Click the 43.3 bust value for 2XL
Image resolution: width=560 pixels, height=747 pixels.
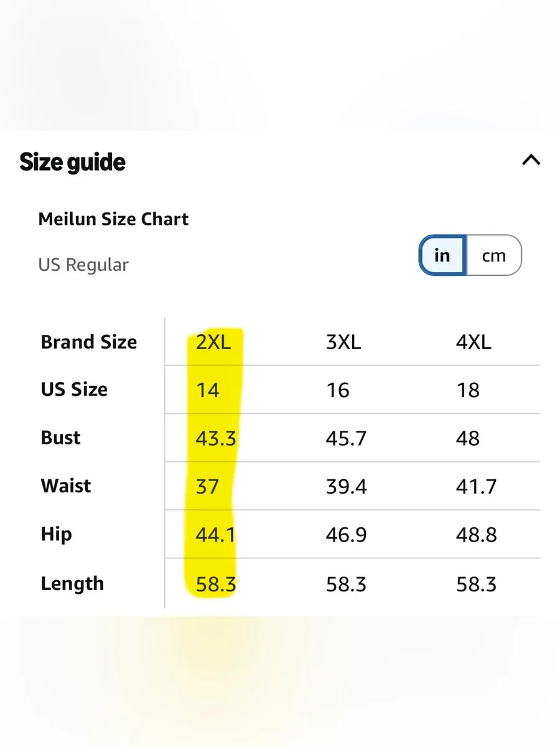click(216, 438)
